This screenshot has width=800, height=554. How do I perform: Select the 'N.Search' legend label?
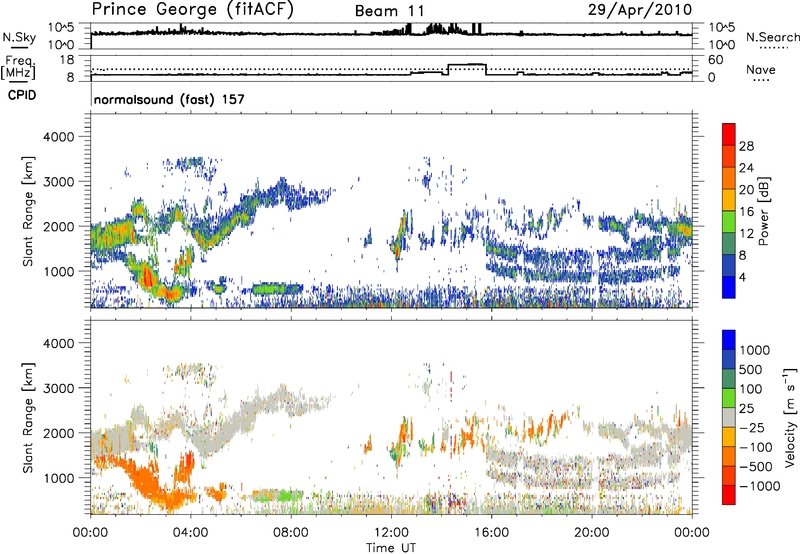(x=772, y=37)
